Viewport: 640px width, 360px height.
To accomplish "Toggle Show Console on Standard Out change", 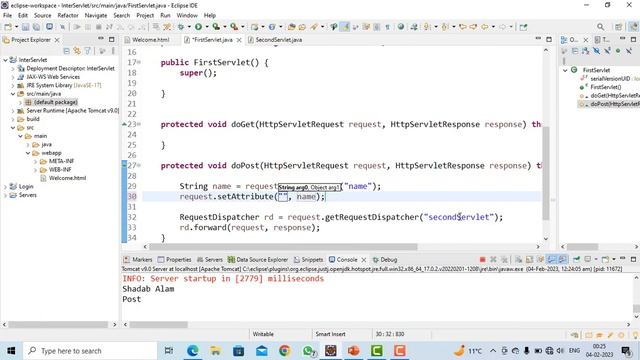I will (552, 260).
